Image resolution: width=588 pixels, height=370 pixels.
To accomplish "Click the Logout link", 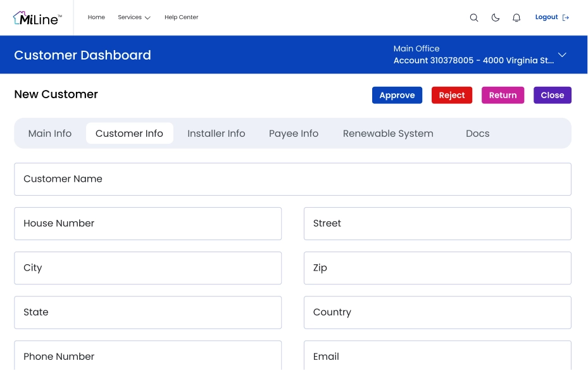I will tap(546, 17).
